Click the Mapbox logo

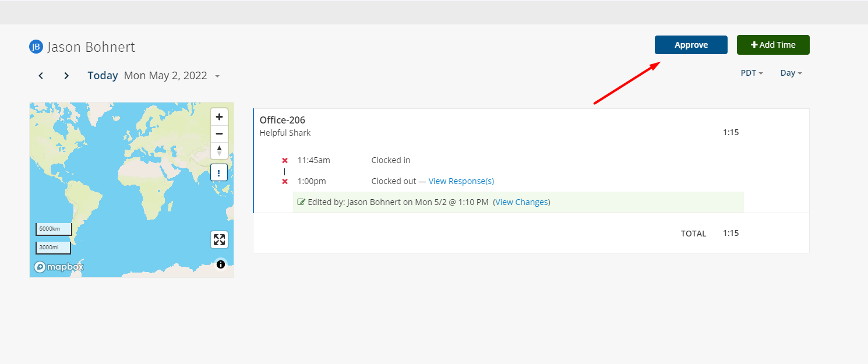click(59, 267)
